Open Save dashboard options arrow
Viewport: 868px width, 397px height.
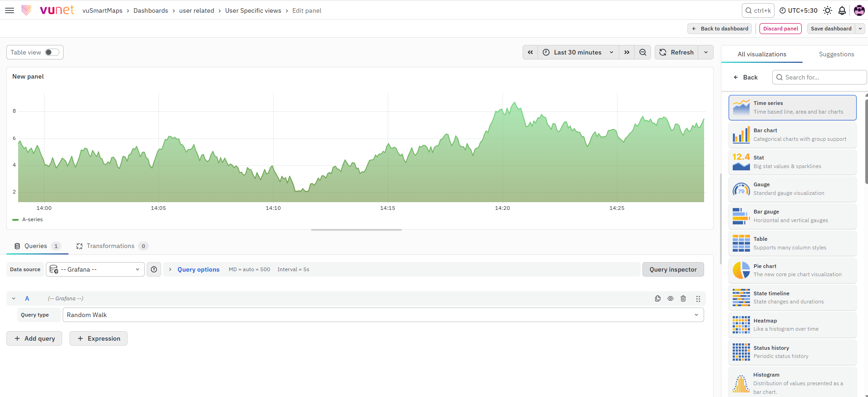pyautogui.click(x=860, y=29)
